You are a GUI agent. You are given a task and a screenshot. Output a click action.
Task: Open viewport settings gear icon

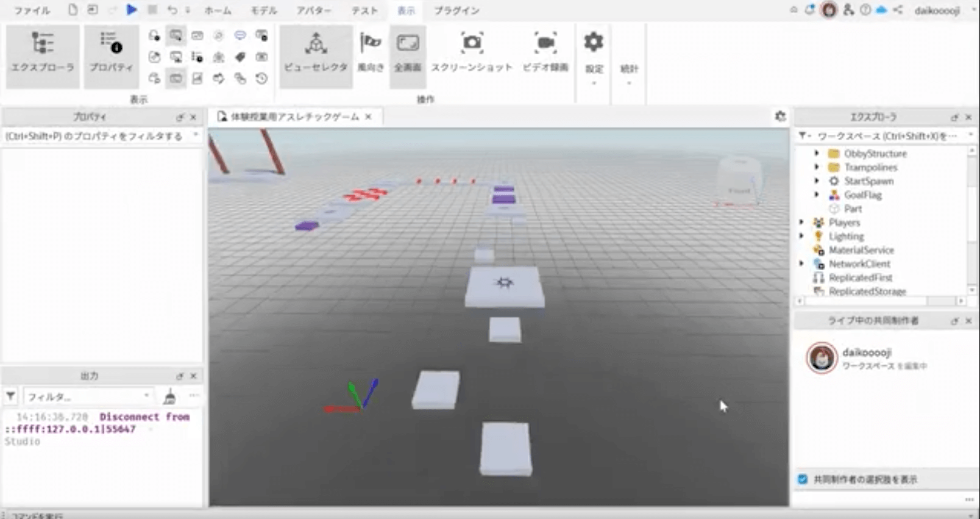point(780,116)
